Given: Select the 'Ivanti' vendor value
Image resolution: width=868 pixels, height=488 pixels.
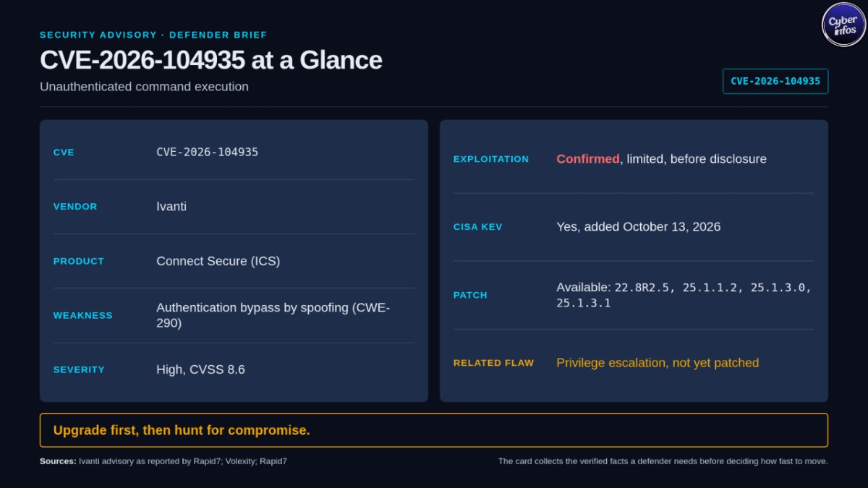Looking at the screenshot, I should (171, 206).
